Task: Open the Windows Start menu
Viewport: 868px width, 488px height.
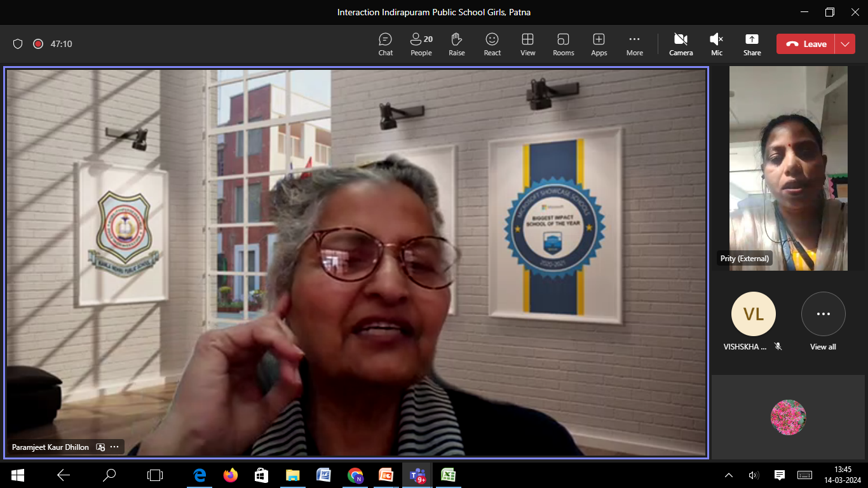Action: click(18, 475)
